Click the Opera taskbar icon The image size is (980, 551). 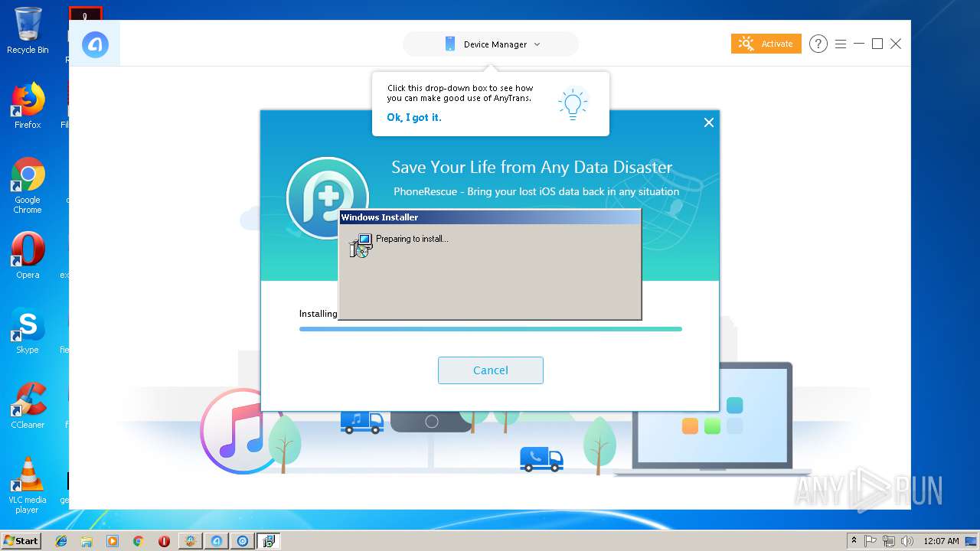click(164, 541)
